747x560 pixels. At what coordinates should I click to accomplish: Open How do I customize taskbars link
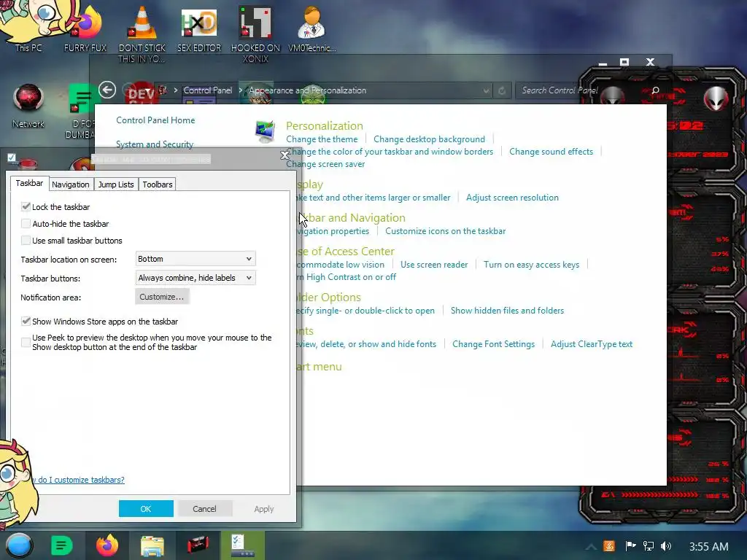82,480
